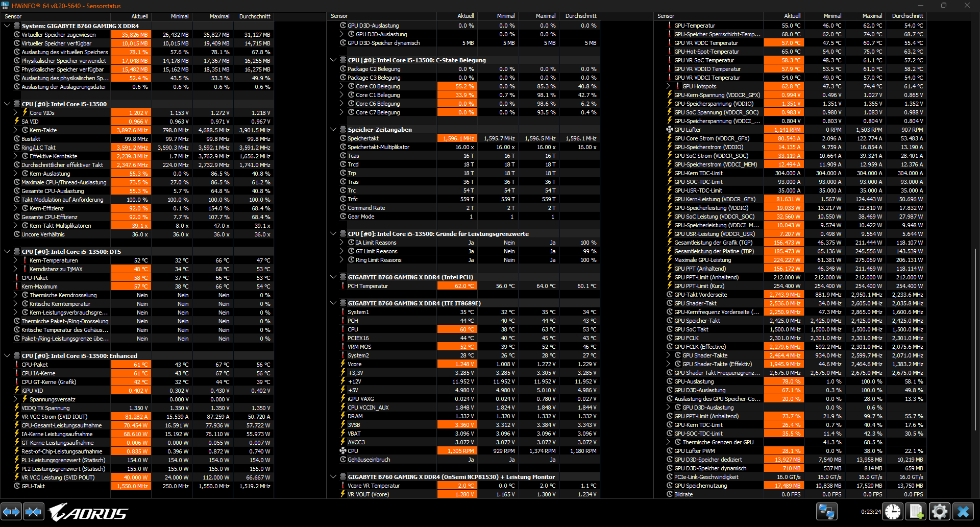980x527 pixels.
Task: Expand the Thermische Grenzen der GPU row
Action: [x=668, y=442]
